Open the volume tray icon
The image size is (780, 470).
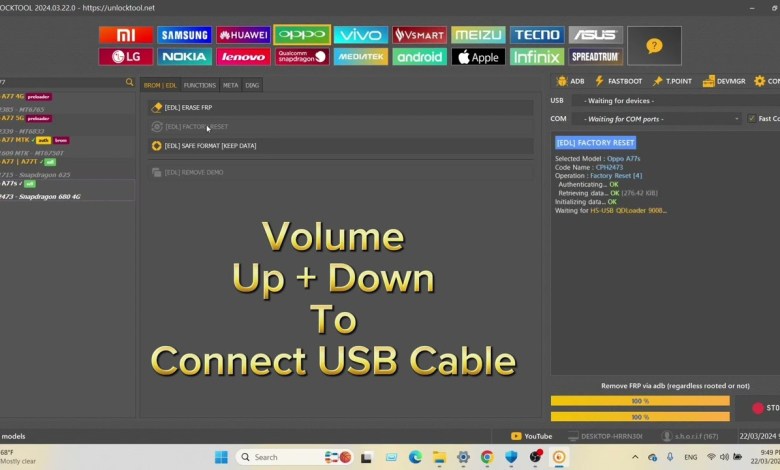click(x=724, y=457)
